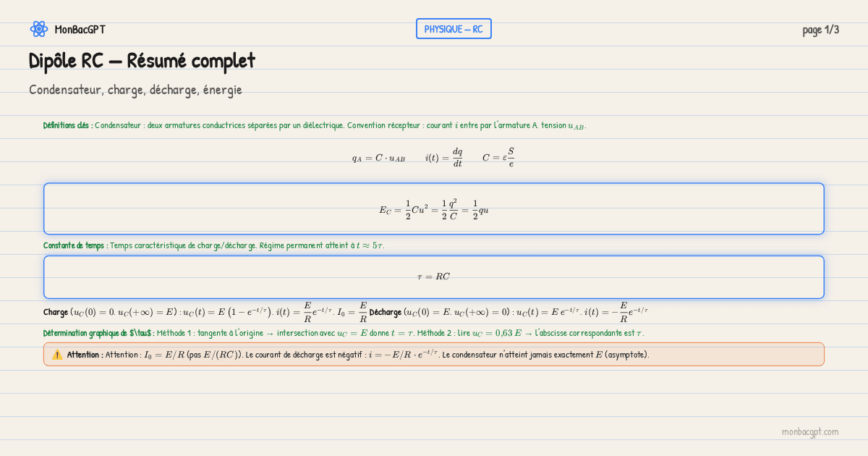Viewport: 868px width, 456px height.
Task: Click the MonBacGPT brand name
Action: (80, 30)
